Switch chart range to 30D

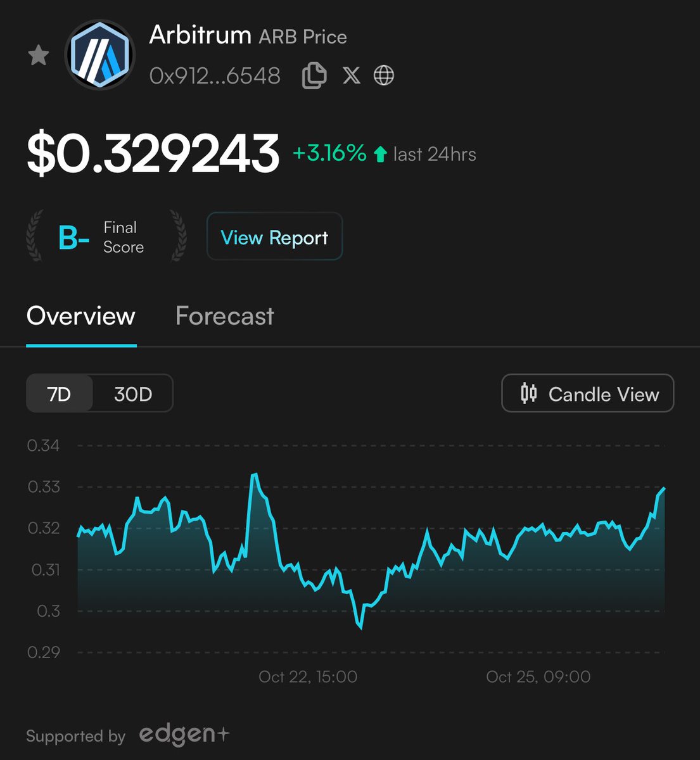point(133,394)
